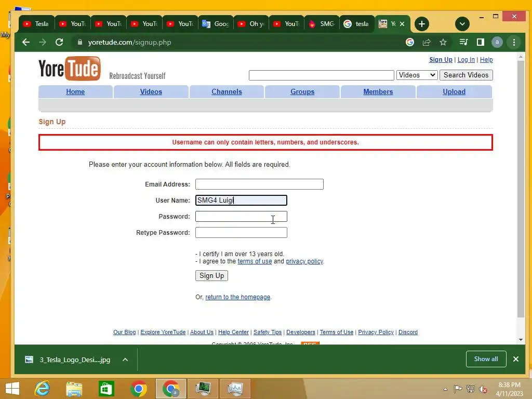The width and height of the screenshot is (532, 399).
Task: Open the downloaded 3_Tesla_Logo_Desi jpg file
Action: [68, 360]
